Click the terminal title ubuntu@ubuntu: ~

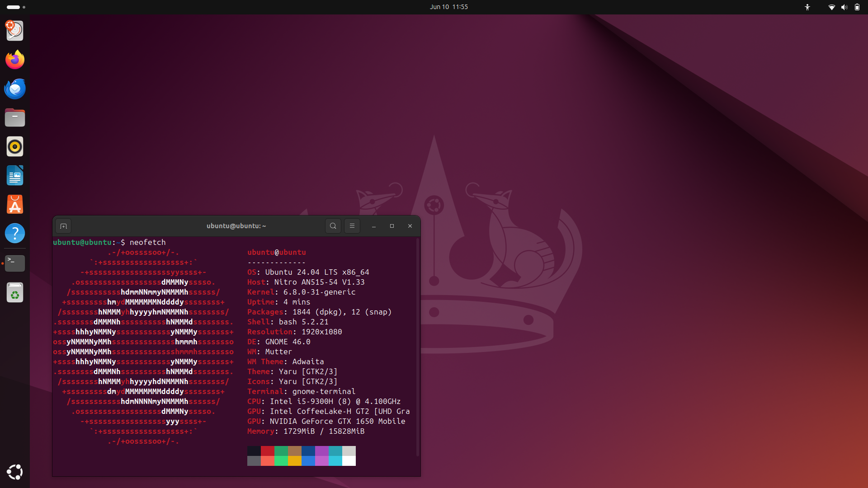[x=236, y=226]
